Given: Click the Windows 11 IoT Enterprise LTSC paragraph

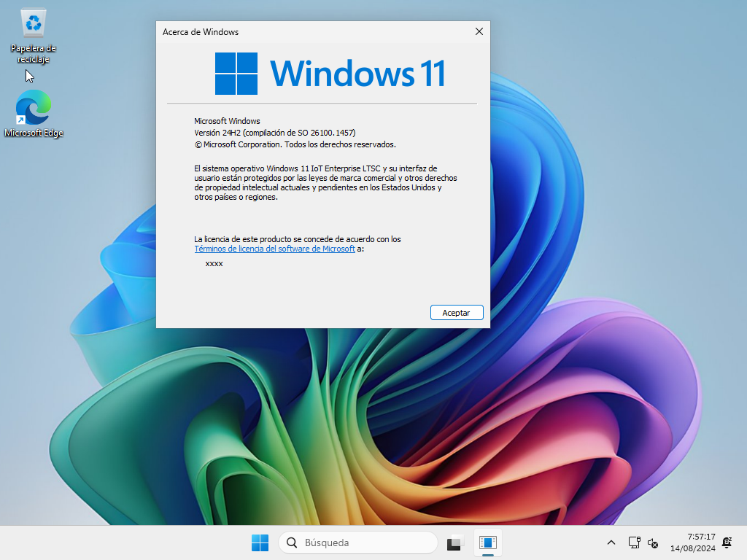Looking at the screenshot, I should tap(325, 182).
